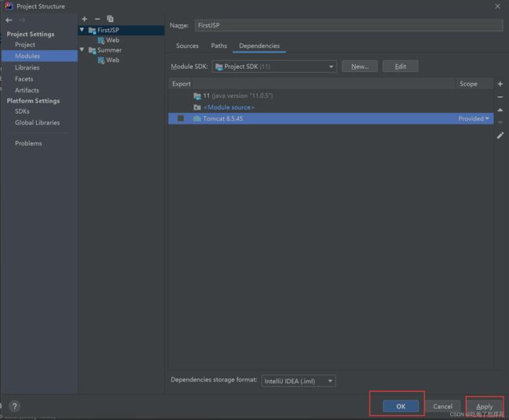Open the Provided scope dropdown
Image resolution: width=509 pixels, height=420 pixels.
coord(473,118)
